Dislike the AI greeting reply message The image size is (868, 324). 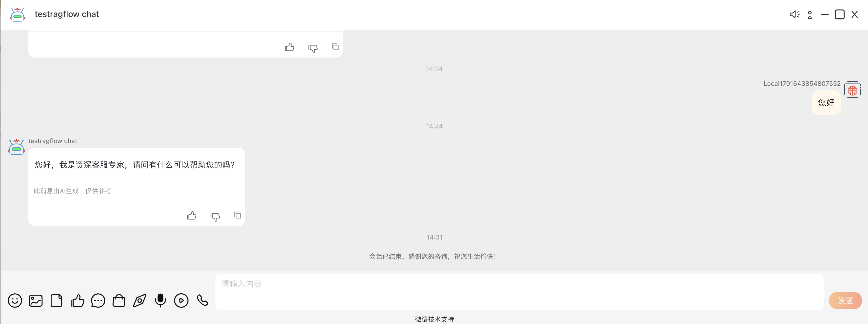pyautogui.click(x=215, y=217)
